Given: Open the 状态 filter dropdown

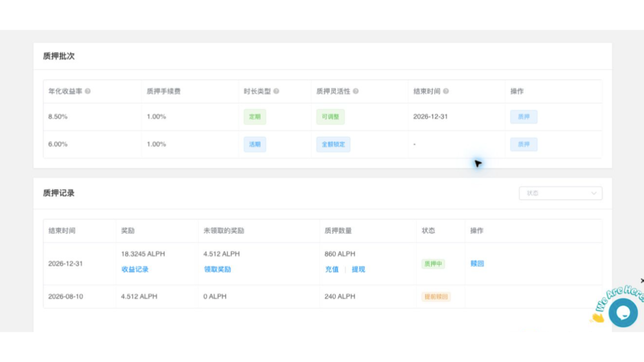Looking at the screenshot, I should pos(560,193).
